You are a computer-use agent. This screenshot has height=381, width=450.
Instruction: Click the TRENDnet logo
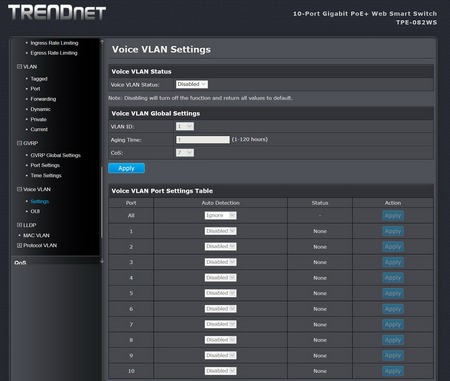57,13
